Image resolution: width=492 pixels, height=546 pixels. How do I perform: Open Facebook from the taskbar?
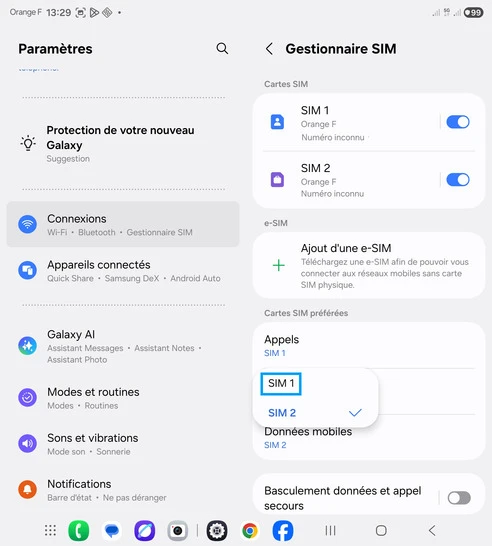click(282, 531)
